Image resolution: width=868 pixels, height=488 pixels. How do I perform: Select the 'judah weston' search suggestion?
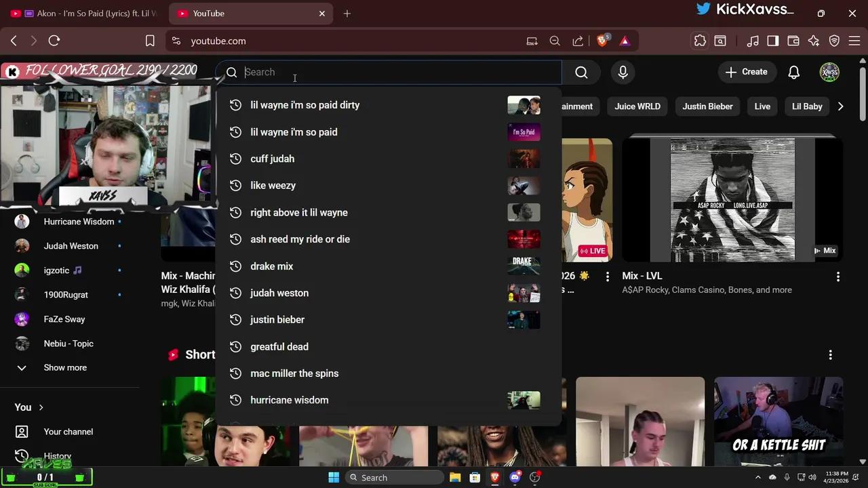coord(389,293)
